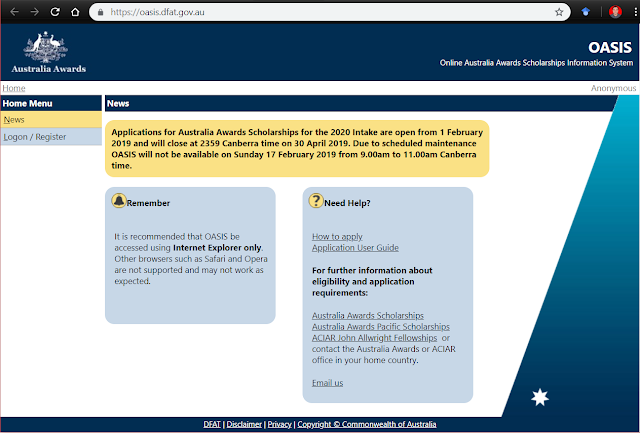Viewport: 640px width, 433px height.
Task: Click the Email us link
Action: click(x=327, y=383)
